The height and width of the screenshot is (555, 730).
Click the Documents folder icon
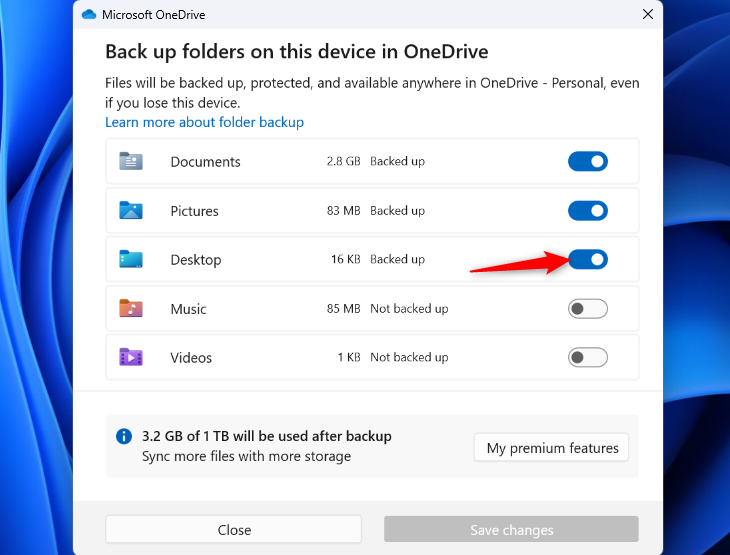click(131, 162)
